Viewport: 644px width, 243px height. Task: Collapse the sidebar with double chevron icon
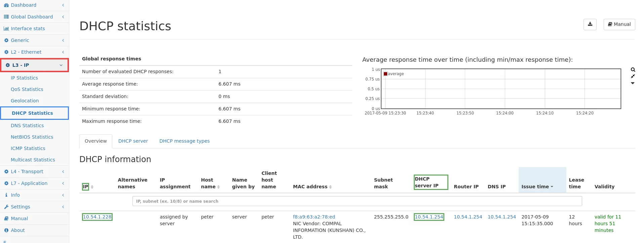tap(5, 241)
